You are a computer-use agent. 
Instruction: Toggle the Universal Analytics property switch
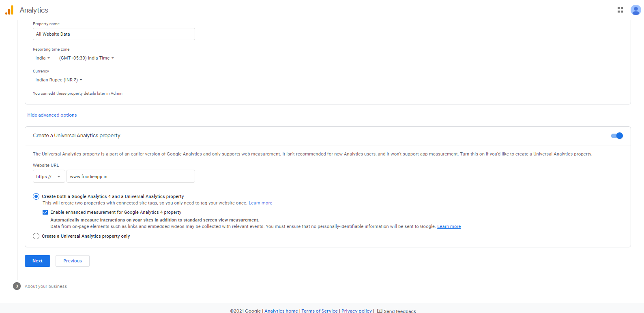tap(617, 136)
